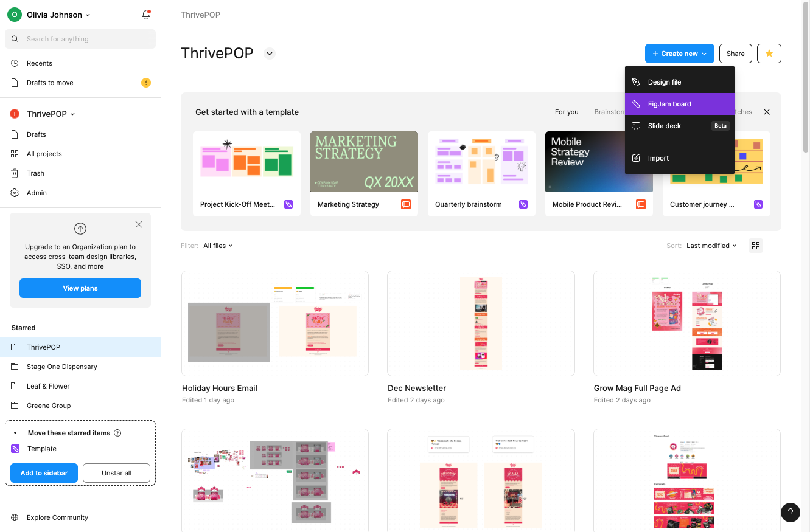Image resolution: width=810 pixels, height=532 pixels.
Task: Open the notifications bell
Action: (145, 15)
